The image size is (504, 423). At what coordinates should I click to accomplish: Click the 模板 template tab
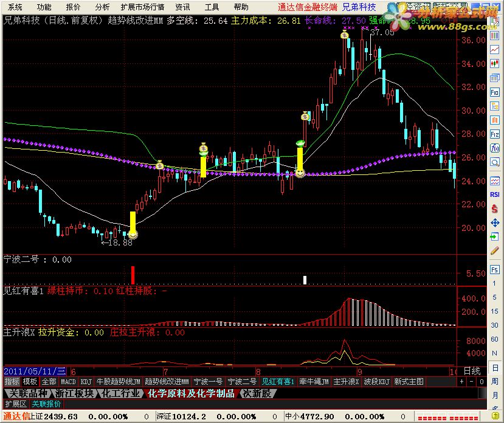[x=30, y=382]
